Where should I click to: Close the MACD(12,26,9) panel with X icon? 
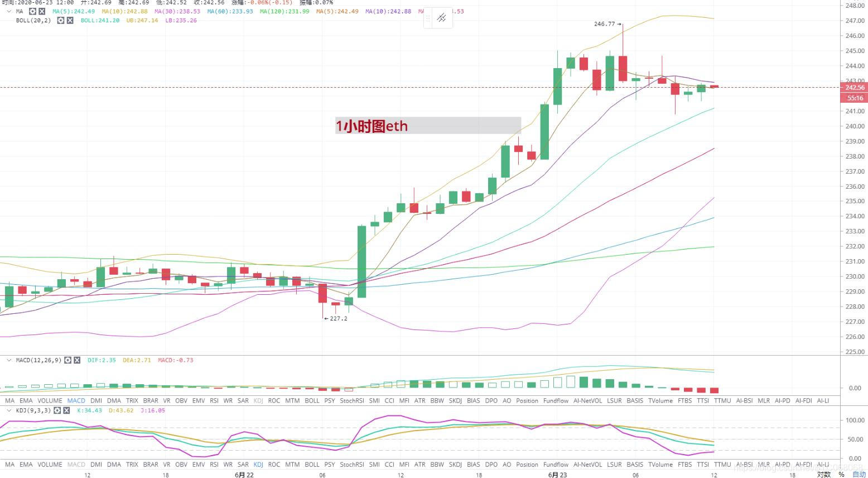tap(77, 360)
